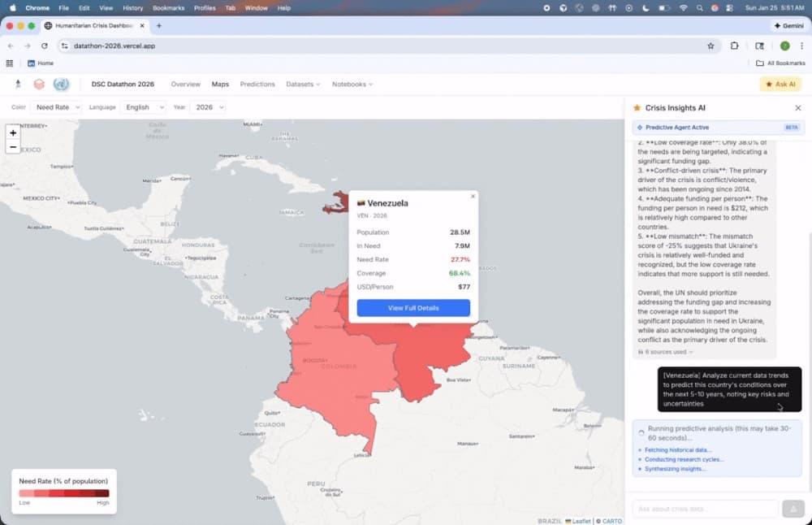Click the Fetching historical data step

point(677,450)
